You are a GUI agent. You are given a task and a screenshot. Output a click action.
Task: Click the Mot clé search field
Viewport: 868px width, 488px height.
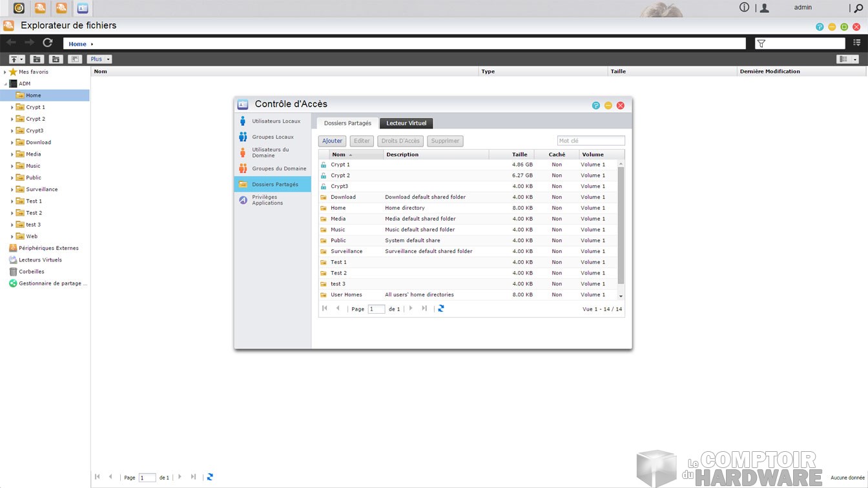591,141
